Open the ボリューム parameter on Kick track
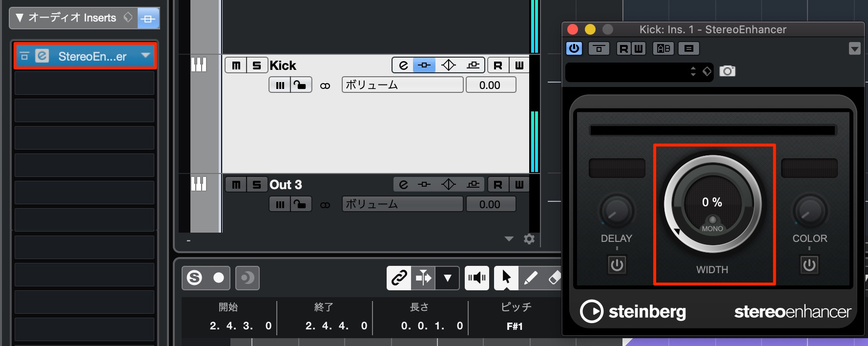The image size is (868, 346). coord(402,85)
